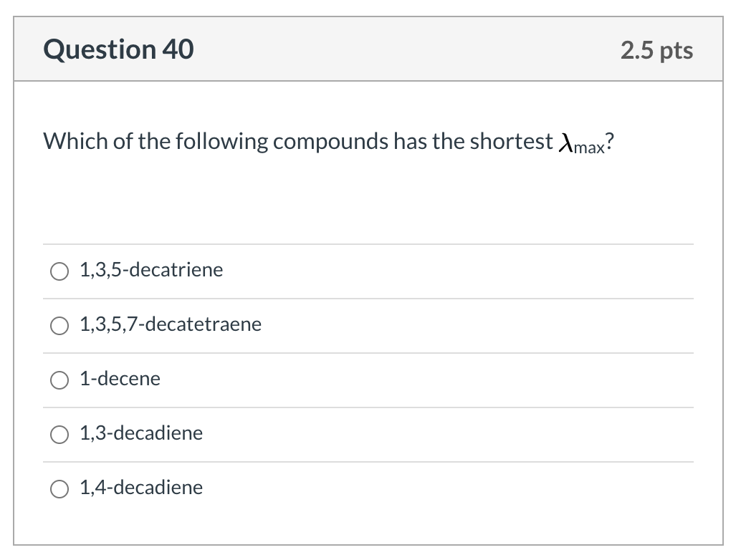Select the 1-decene radio button
The height and width of the screenshot is (560, 741).
click(x=59, y=380)
